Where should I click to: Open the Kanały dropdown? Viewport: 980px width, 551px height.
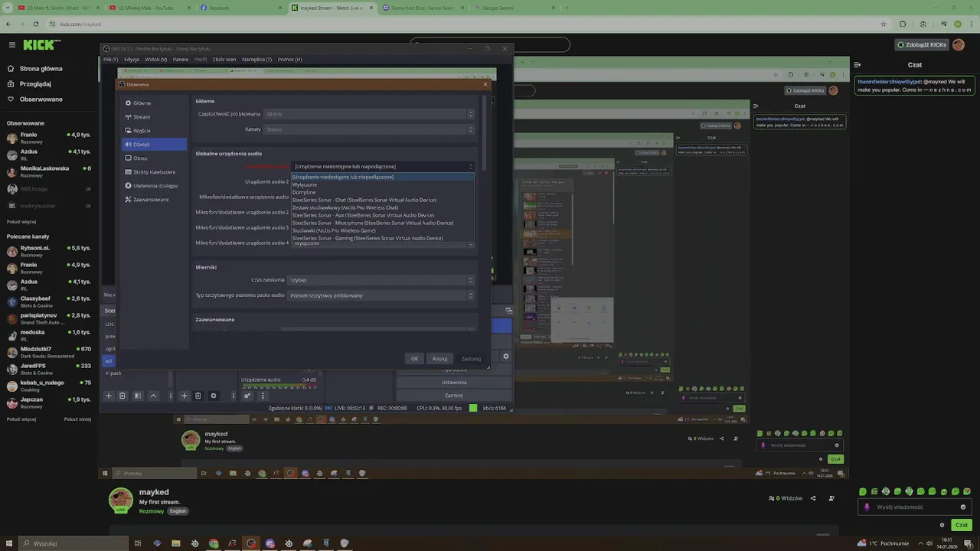pyautogui.click(x=369, y=129)
